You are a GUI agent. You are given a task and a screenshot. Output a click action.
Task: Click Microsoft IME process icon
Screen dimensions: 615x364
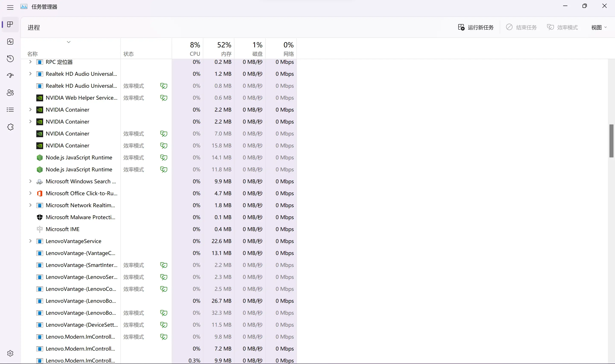pos(40,229)
